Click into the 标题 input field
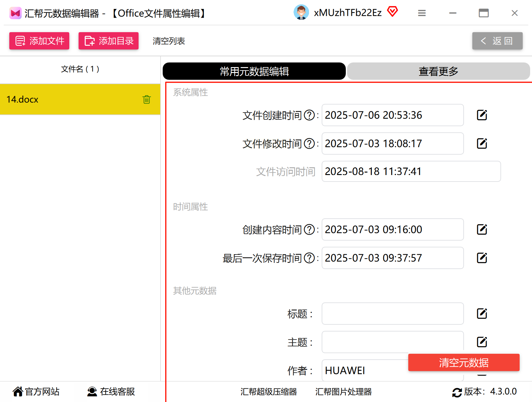 393,314
